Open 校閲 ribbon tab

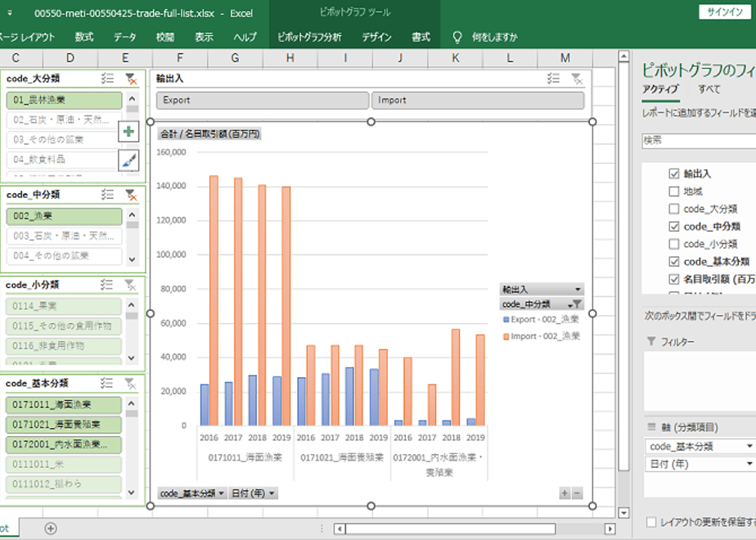tap(165, 37)
